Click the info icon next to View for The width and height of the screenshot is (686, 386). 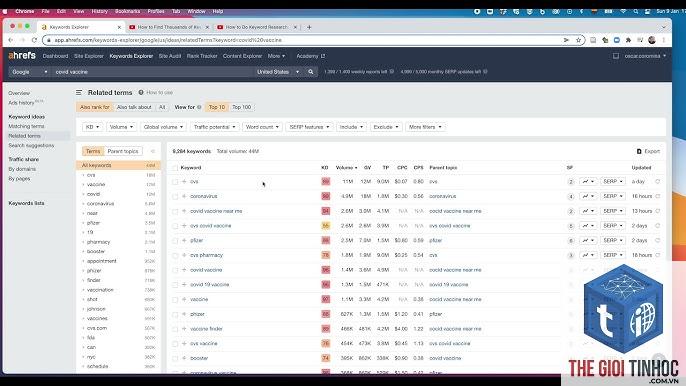[199, 107]
